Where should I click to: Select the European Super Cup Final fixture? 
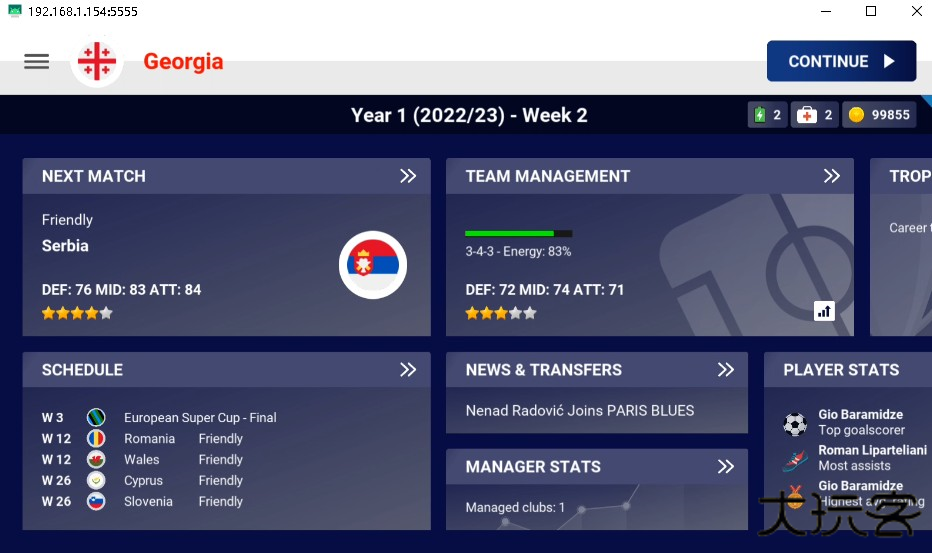(x=200, y=418)
